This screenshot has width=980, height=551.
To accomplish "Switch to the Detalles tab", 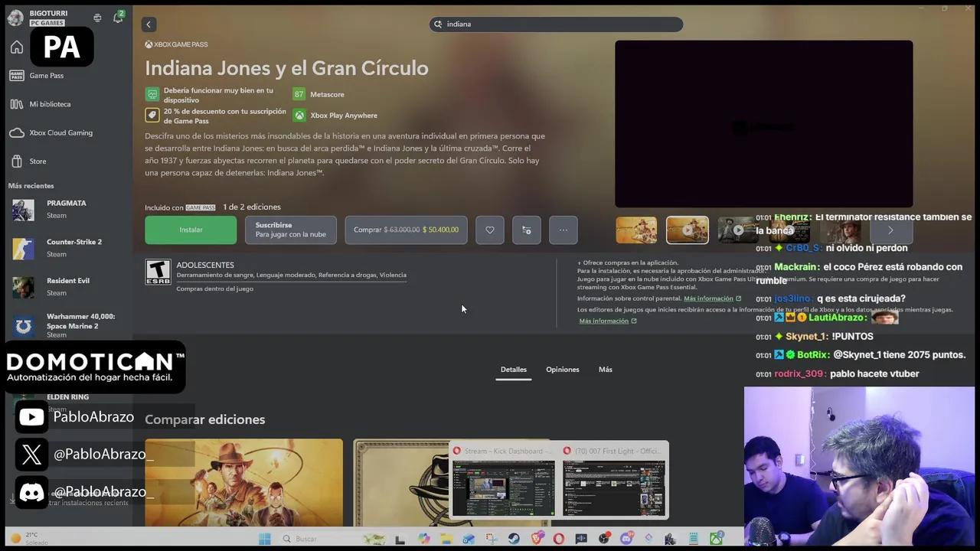I will [514, 370].
